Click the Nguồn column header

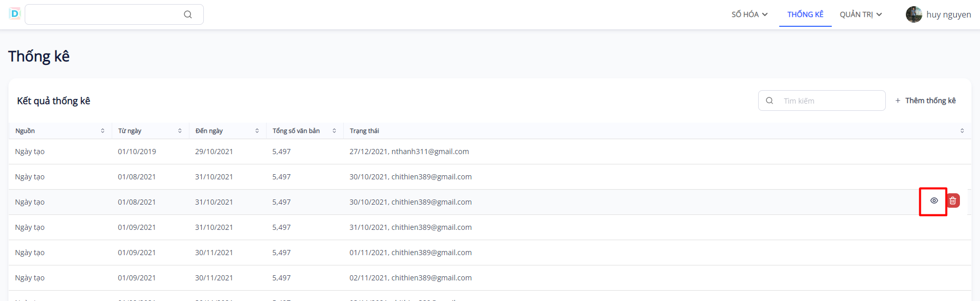25,131
